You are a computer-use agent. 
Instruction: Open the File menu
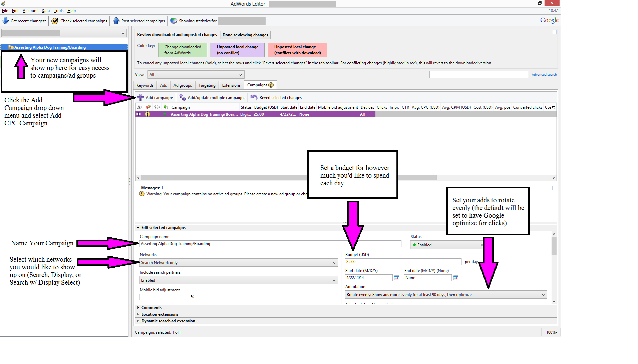coord(5,11)
